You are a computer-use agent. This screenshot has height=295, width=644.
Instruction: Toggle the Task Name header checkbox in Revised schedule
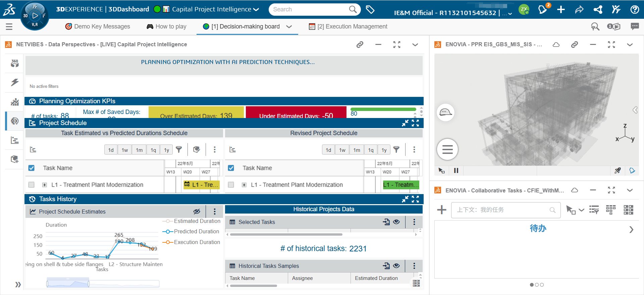[231, 168]
